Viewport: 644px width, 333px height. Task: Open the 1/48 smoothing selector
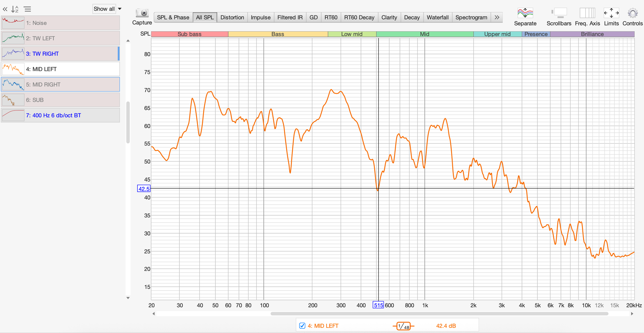pos(403,326)
